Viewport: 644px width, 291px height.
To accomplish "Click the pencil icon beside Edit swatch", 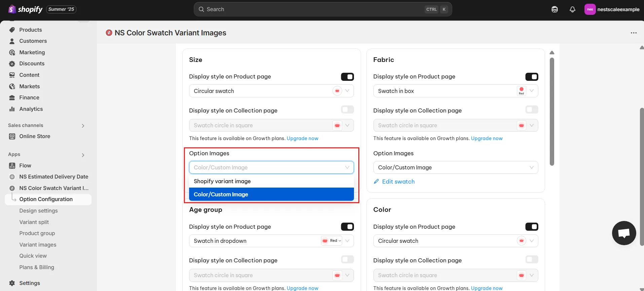I will tap(376, 182).
